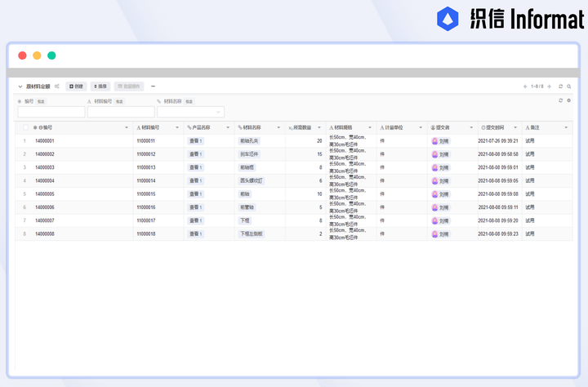This screenshot has width=588, height=387.
Task: Open the 材料编号 column header dropdown arrow
Action: 177,128
